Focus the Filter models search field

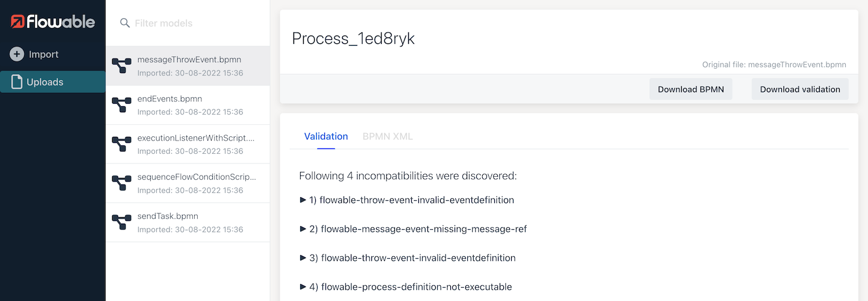click(193, 24)
